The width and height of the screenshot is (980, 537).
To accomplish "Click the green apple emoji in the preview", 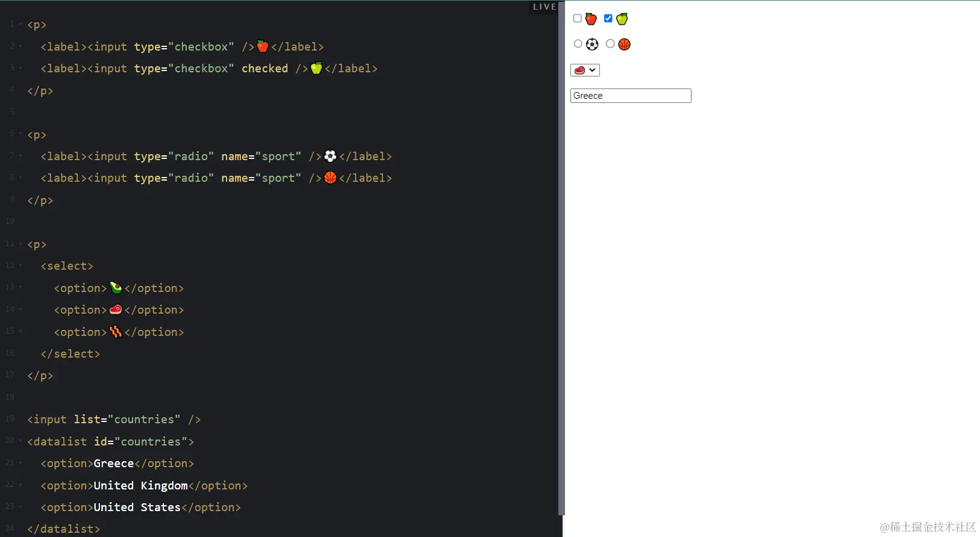I will click(x=622, y=19).
